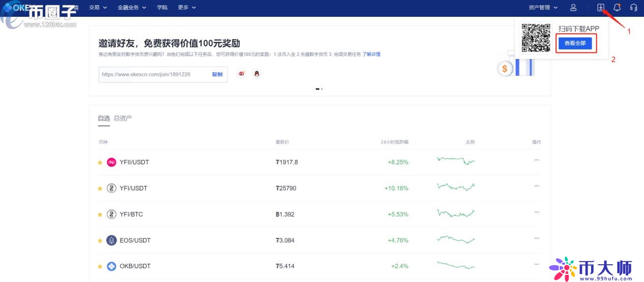
Task: Open the 学院 menu item
Action: [x=162, y=8]
